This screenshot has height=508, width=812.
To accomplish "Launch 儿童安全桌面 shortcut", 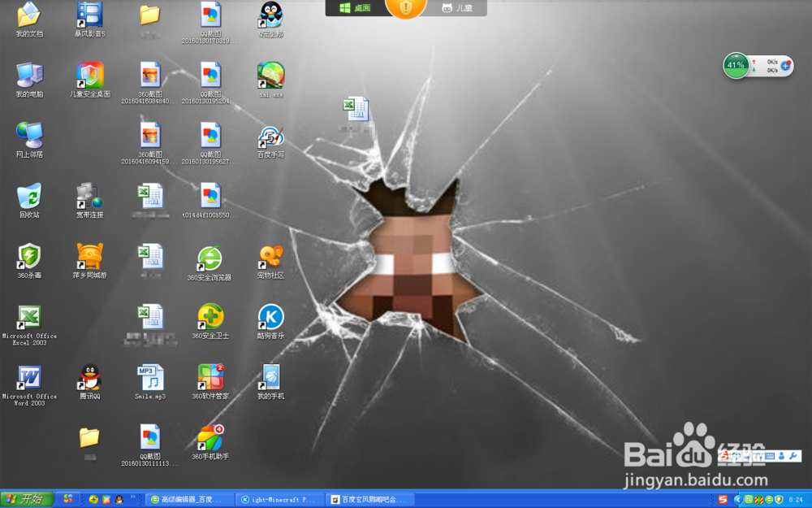I will [89, 80].
